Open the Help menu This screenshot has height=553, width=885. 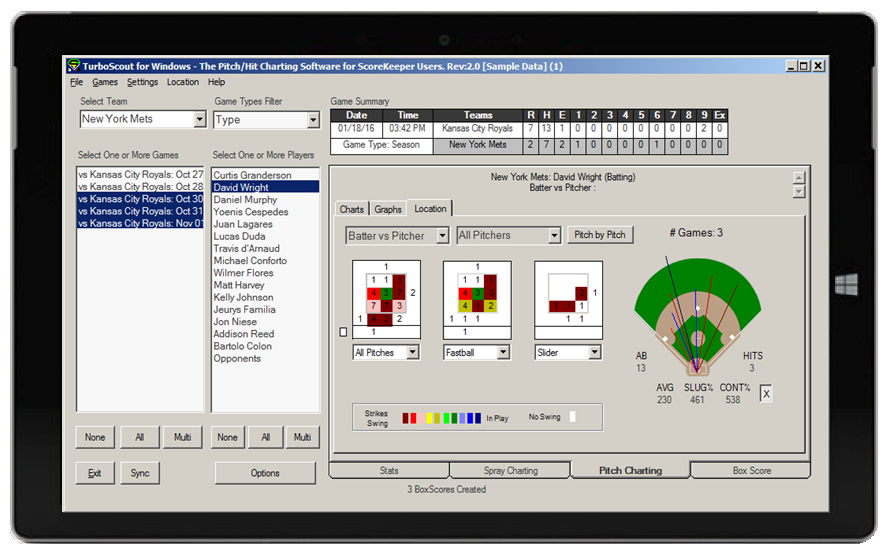pyautogui.click(x=216, y=82)
